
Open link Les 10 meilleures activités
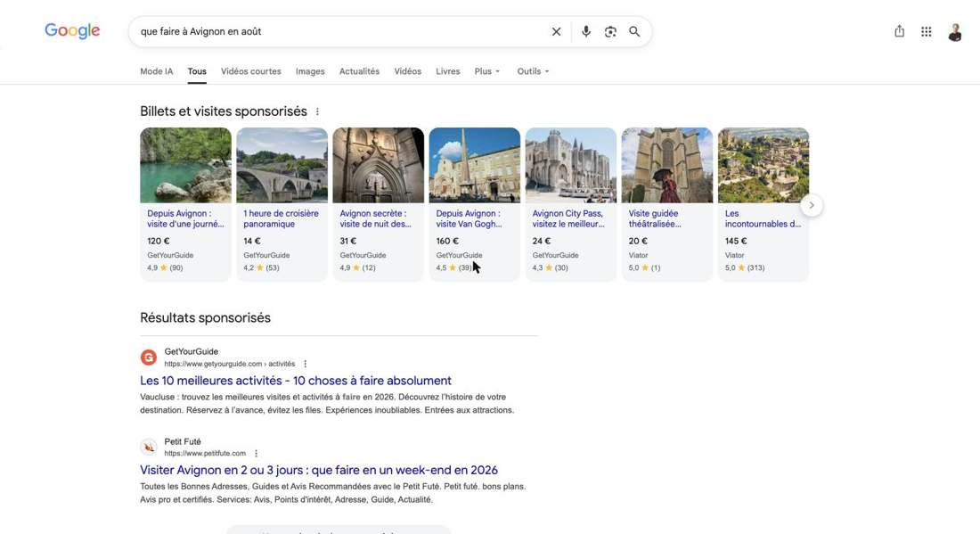(296, 380)
